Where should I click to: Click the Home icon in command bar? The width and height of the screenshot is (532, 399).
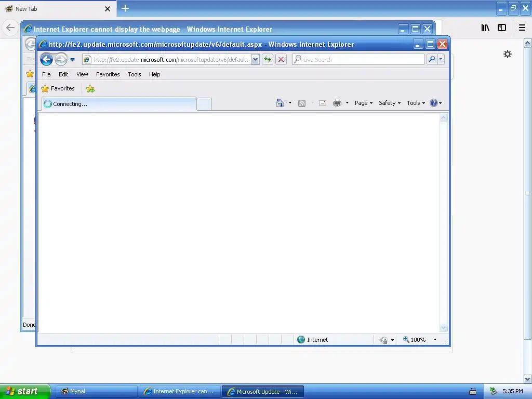(x=280, y=103)
